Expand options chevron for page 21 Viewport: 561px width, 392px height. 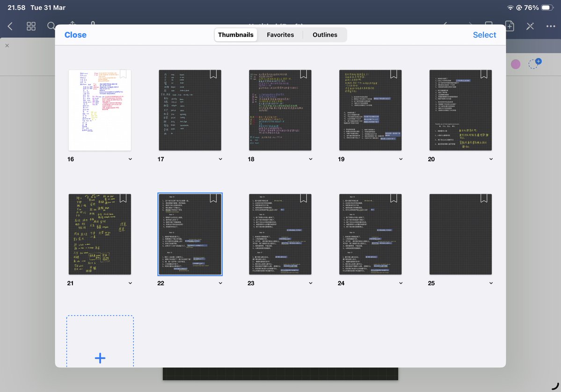pyautogui.click(x=130, y=283)
